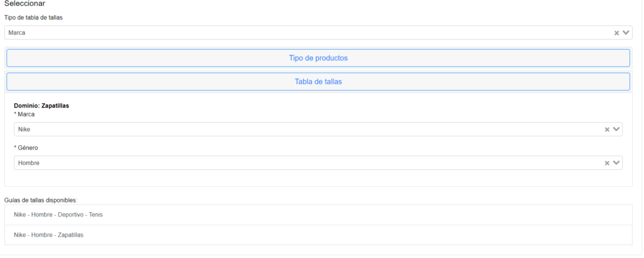
Task: Expand the Hombre gender dropdown chevron
Action: (616, 163)
